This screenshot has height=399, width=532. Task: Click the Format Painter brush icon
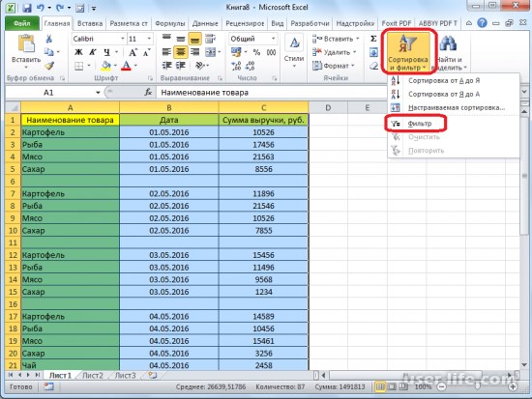pos(50,66)
